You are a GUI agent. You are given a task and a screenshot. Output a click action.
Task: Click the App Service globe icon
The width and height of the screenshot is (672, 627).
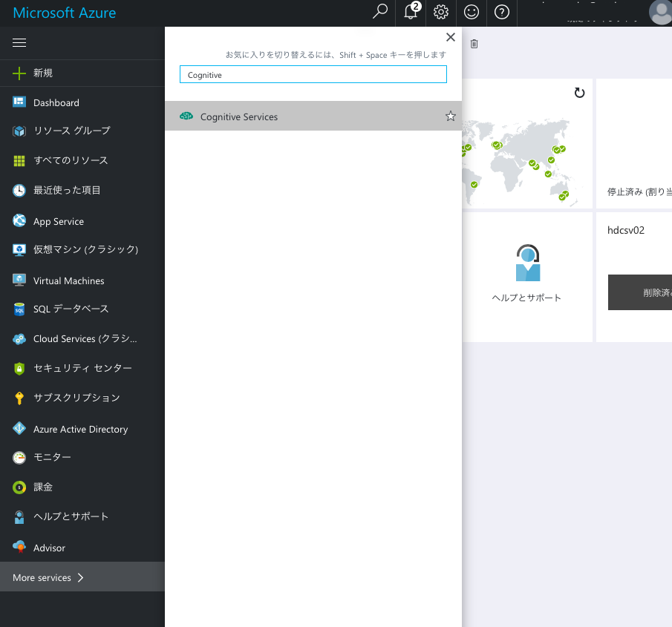pyautogui.click(x=19, y=220)
